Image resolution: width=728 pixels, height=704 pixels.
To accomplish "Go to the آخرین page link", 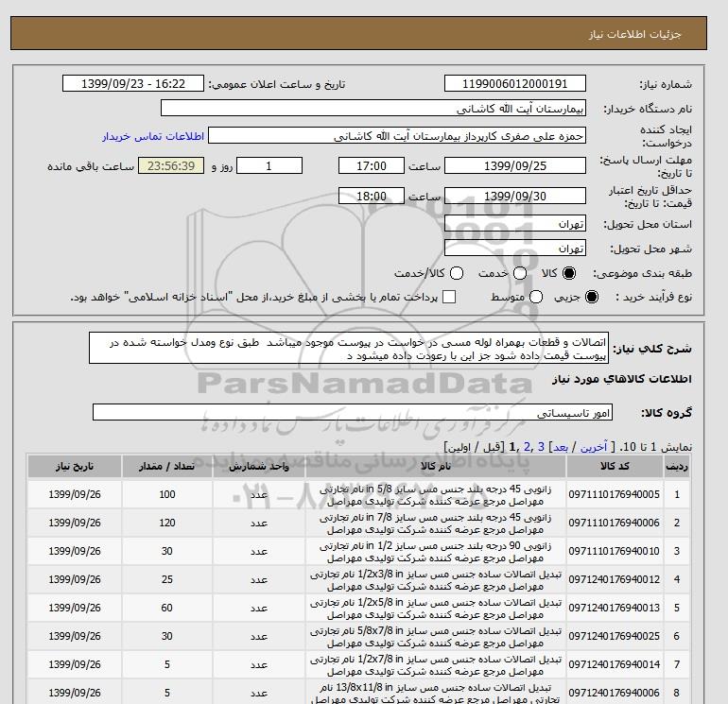I will (x=594, y=447).
